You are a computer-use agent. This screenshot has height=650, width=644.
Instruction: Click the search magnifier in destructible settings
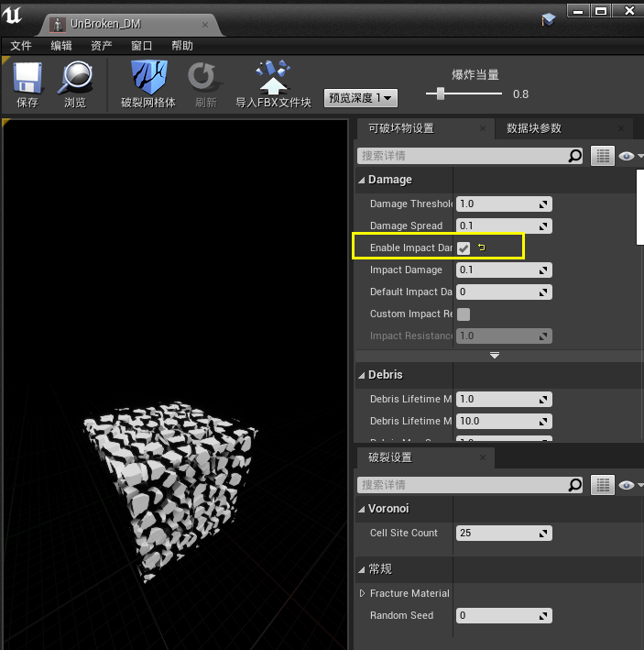[x=574, y=156]
